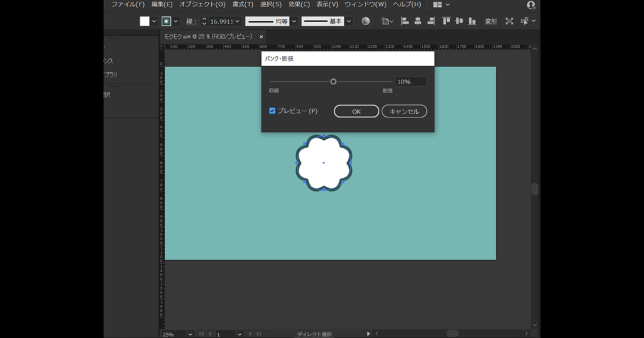
Task: Click the horizontal align left icon
Action: click(x=404, y=21)
